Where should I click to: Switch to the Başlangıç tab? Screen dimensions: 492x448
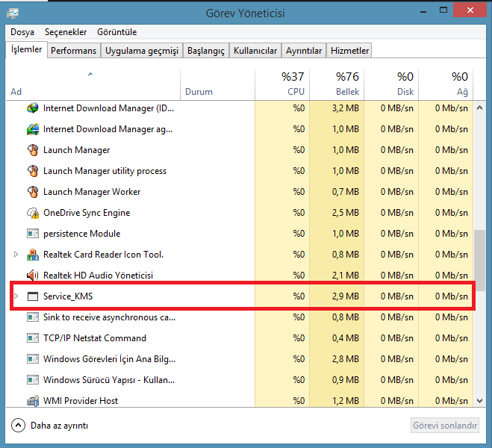coord(205,51)
